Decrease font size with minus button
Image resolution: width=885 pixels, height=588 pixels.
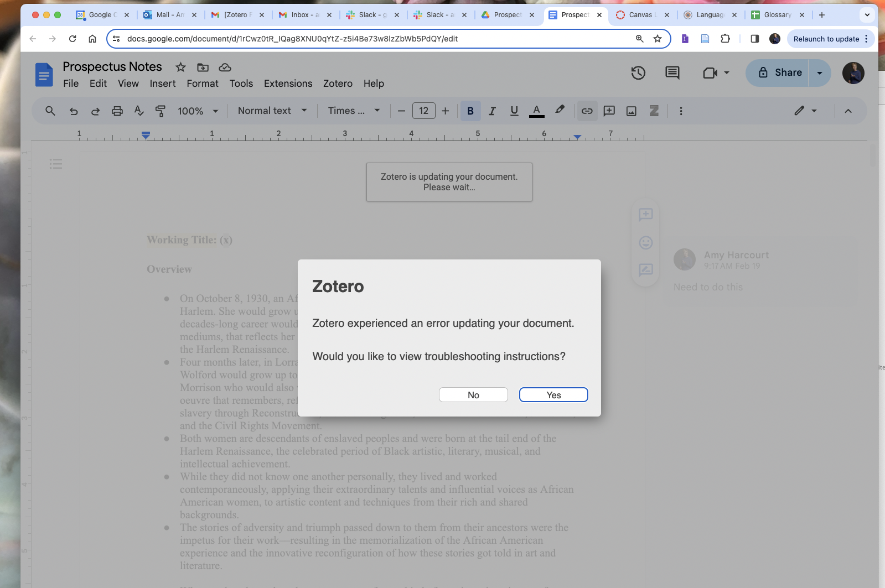[402, 111]
